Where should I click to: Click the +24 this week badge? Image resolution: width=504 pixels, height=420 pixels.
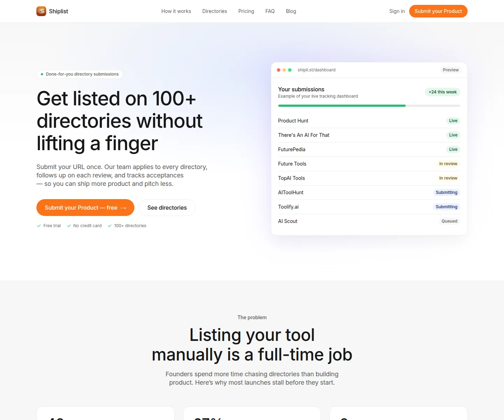pos(442,92)
